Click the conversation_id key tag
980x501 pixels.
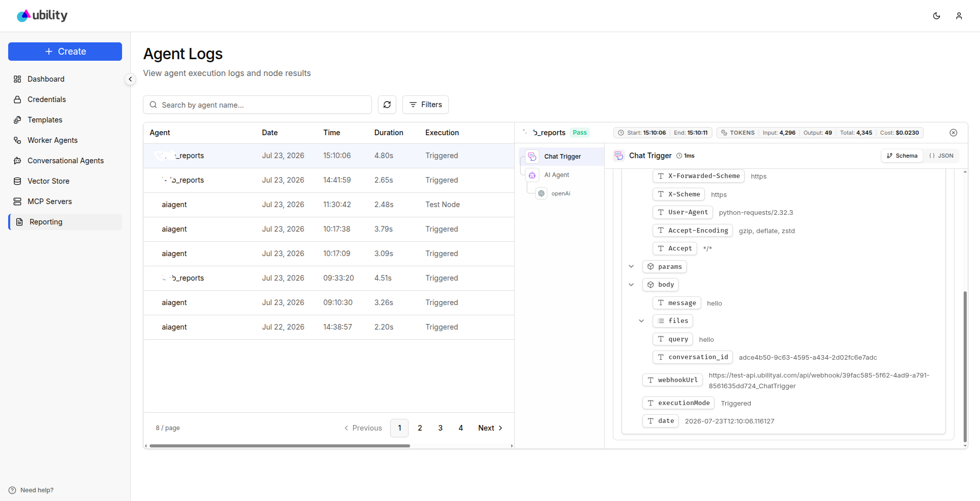click(692, 357)
